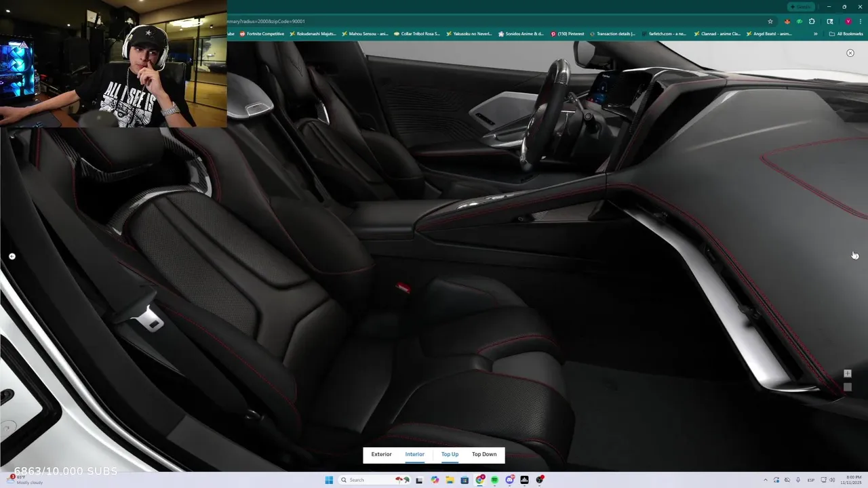
Task: Open Rokudenashi Majuts... bookmark
Action: (x=313, y=34)
